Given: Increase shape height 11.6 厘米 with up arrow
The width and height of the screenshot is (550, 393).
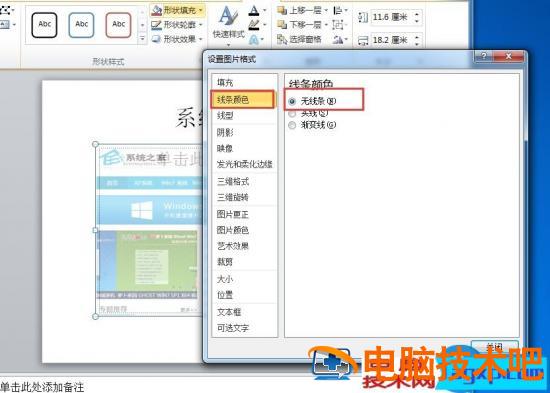Looking at the screenshot, I should click(x=417, y=14).
